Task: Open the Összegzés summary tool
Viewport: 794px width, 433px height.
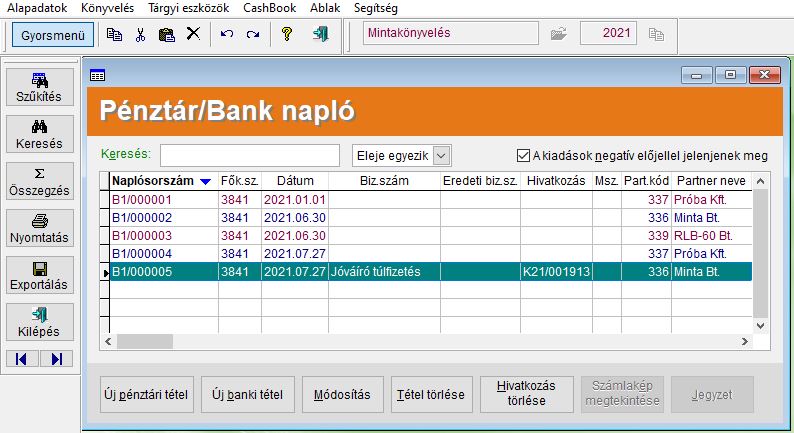Action: [39, 181]
